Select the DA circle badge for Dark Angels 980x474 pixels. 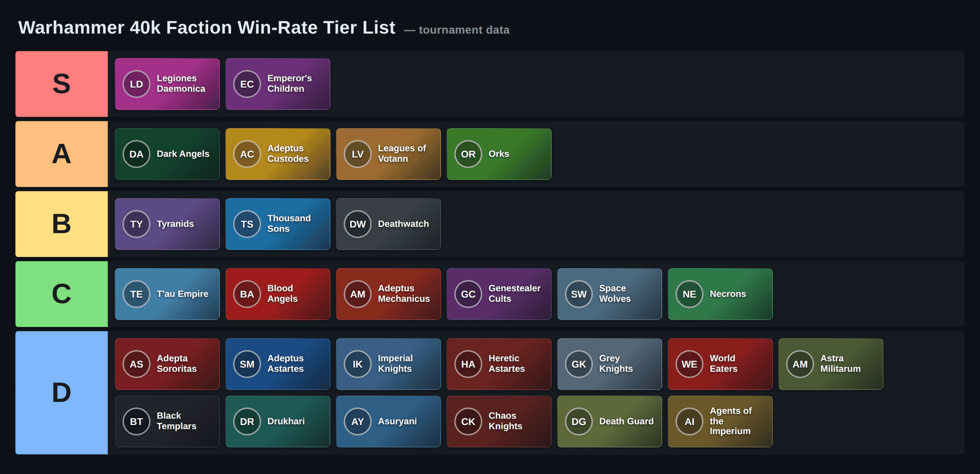(x=136, y=154)
